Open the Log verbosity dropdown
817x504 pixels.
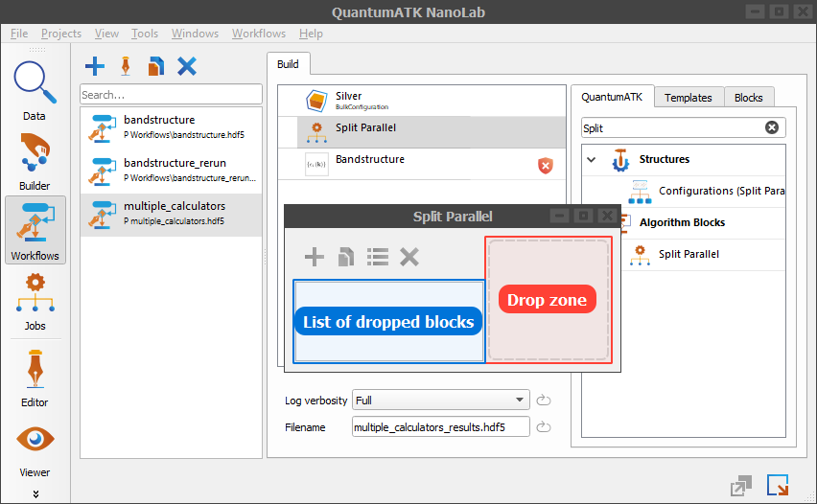pyautogui.click(x=441, y=400)
